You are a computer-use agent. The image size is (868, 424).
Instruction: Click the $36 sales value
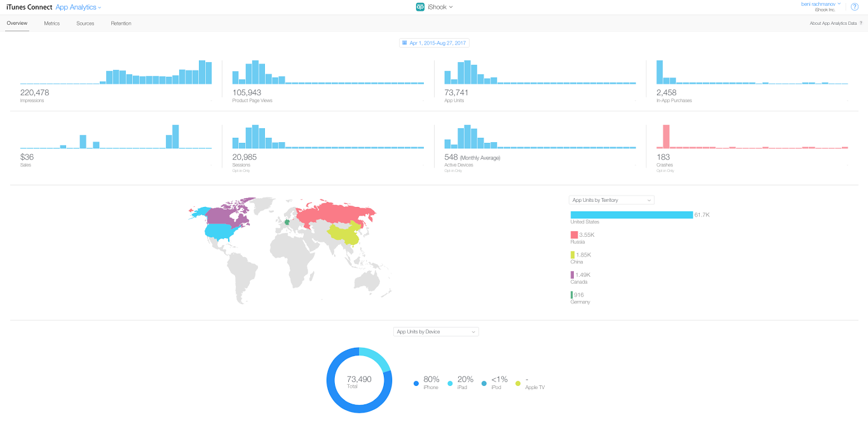tap(27, 157)
